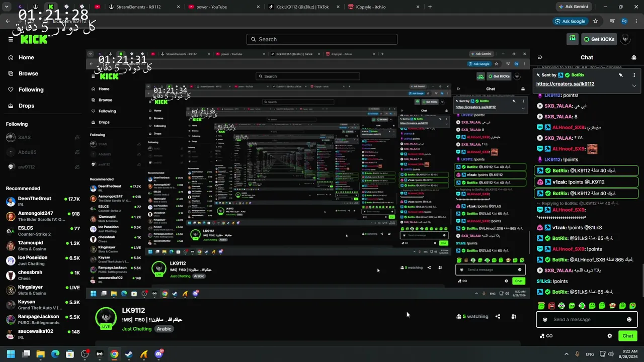Open the Windows Start menu
Viewport: 644px width, 362px height.
[11, 354]
